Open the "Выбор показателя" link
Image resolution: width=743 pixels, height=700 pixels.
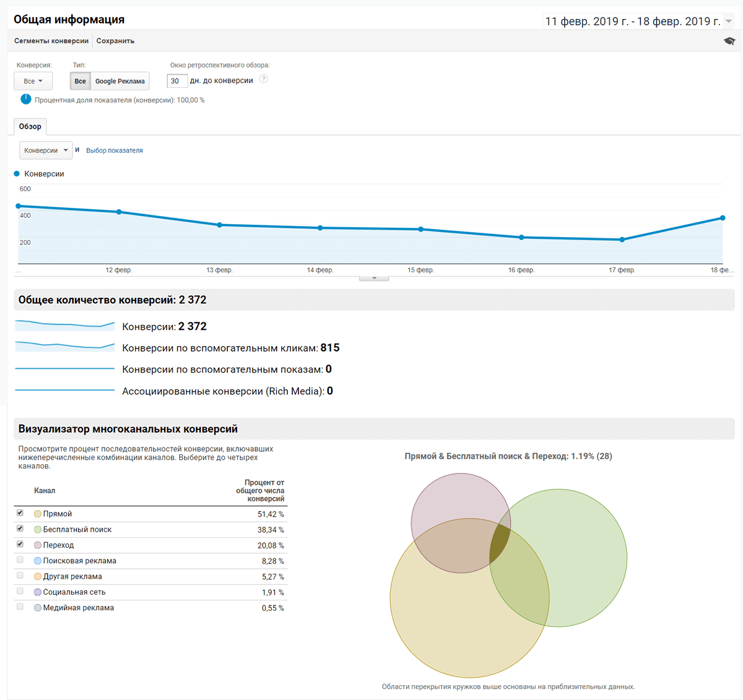115,150
